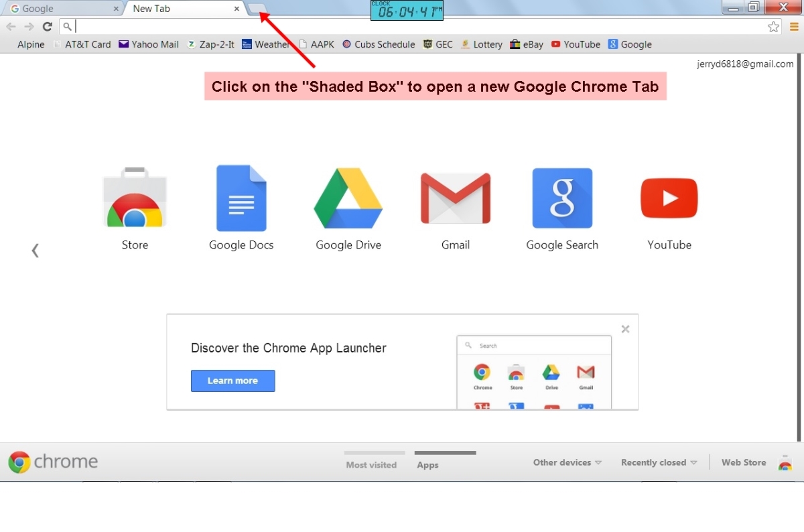804x532 pixels.
Task: Bookmark this page with the star
Action: [x=774, y=27]
